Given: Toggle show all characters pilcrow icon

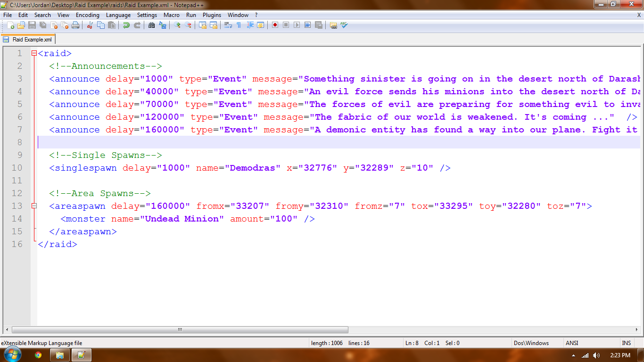Looking at the screenshot, I should [x=239, y=25].
